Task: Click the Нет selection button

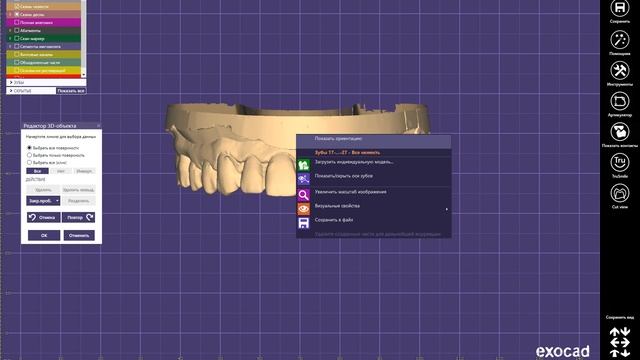Action: 61,171
